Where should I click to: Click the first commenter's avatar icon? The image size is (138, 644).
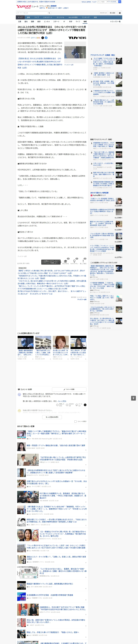click(19, 394)
